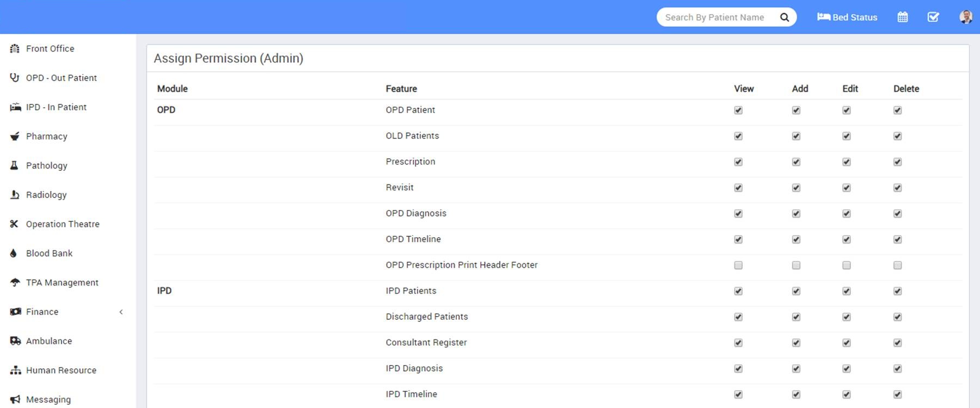Screen dimensions: 980x408
Task: Click the Consultant Register feature label
Action: coord(426,342)
